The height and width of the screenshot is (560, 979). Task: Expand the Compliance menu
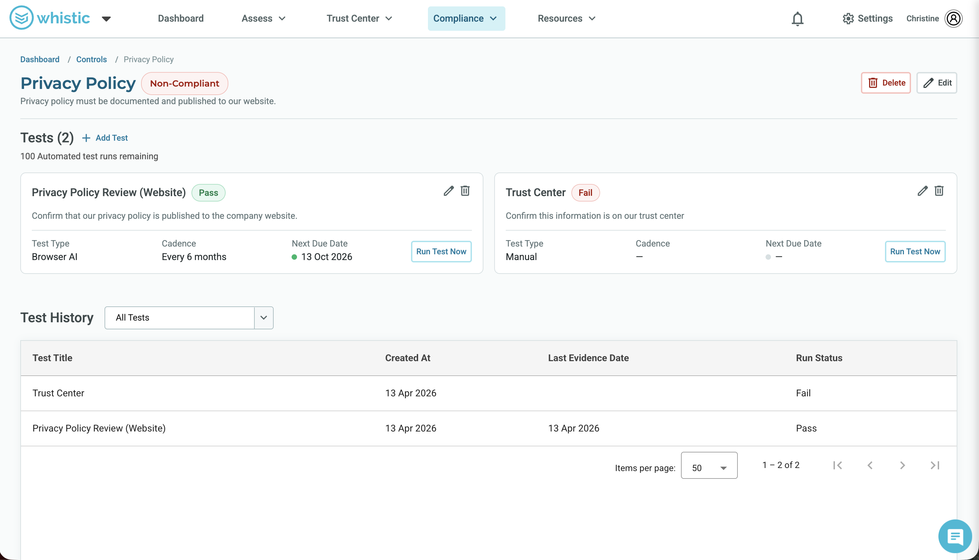pos(466,19)
